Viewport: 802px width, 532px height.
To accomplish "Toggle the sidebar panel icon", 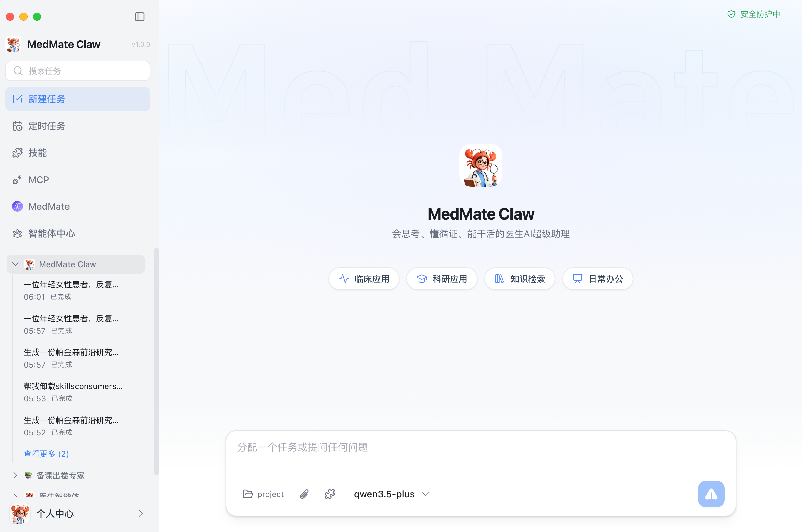I will 139,17.
